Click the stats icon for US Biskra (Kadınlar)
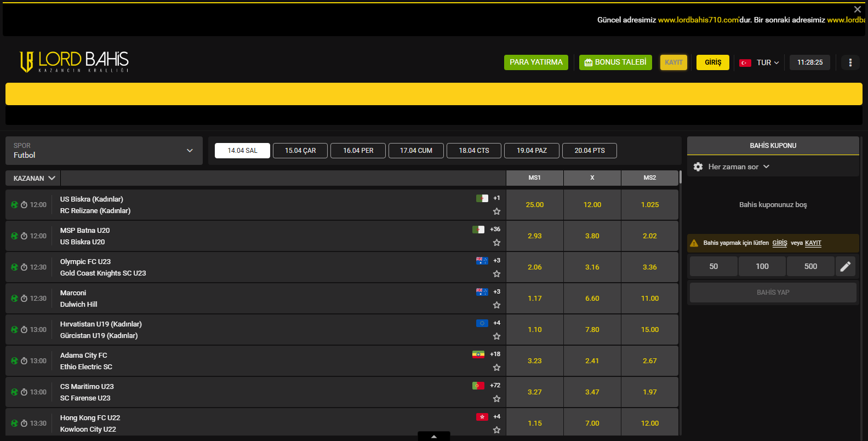 pyautogui.click(x=15, y=205)
